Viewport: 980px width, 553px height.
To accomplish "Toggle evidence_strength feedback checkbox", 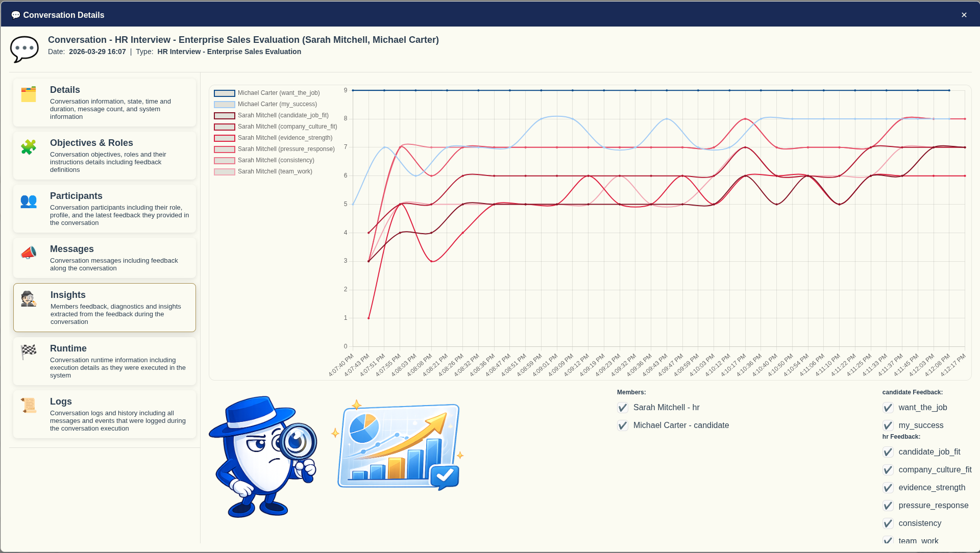I will (888, 488).
